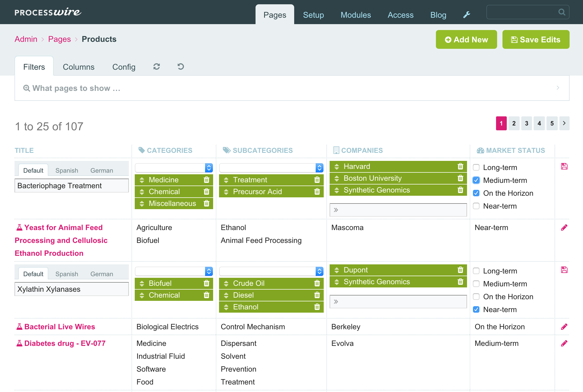
Task: Focus the top search box
Action: click(528, 12)
